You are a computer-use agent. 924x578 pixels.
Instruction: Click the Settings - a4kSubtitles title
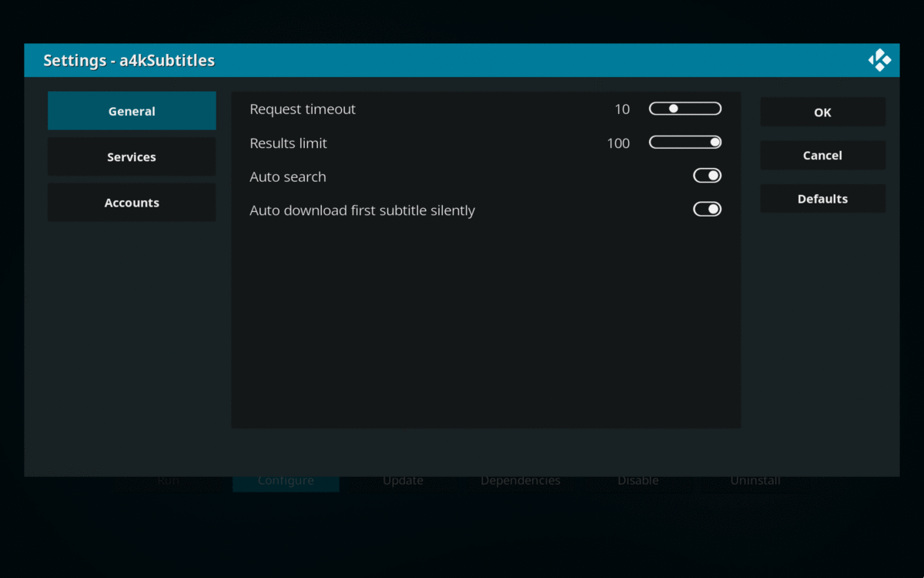click(129, 60)
